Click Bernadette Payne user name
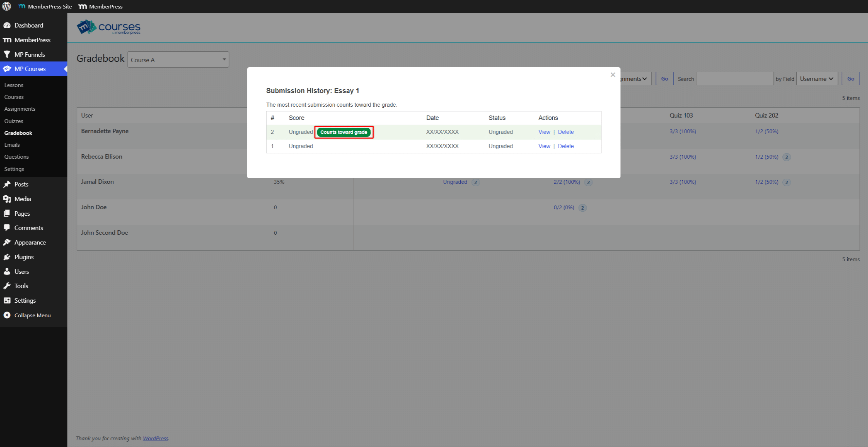868x447 pixels. pos(105,131)
